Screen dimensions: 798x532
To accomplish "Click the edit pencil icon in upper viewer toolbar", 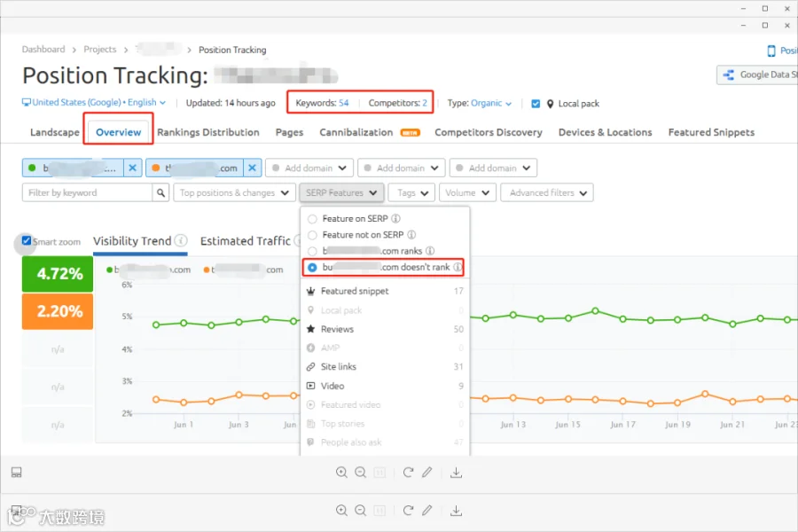I will pos(427,473).
